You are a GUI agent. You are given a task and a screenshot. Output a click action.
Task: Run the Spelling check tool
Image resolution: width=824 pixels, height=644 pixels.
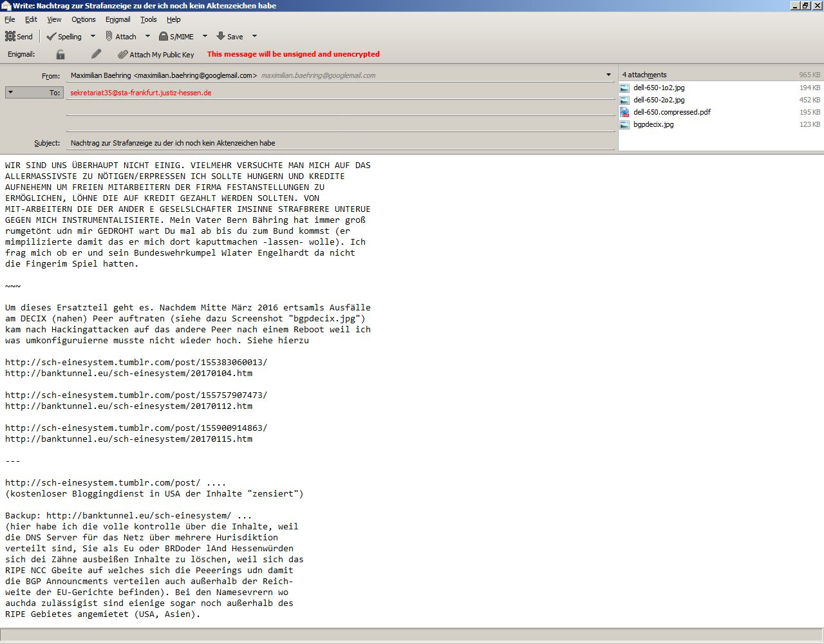(64, 37)
